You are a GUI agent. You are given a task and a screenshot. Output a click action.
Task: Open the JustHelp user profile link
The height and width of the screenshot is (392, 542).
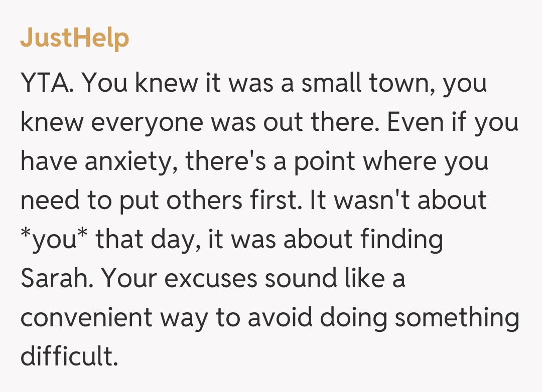[x=75, y=38]
